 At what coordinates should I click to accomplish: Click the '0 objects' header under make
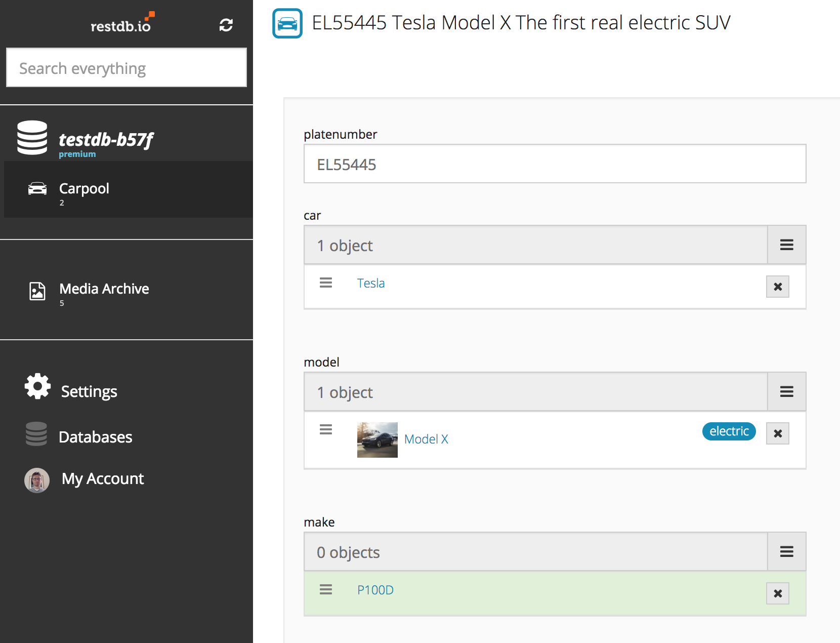pos(536,552)
